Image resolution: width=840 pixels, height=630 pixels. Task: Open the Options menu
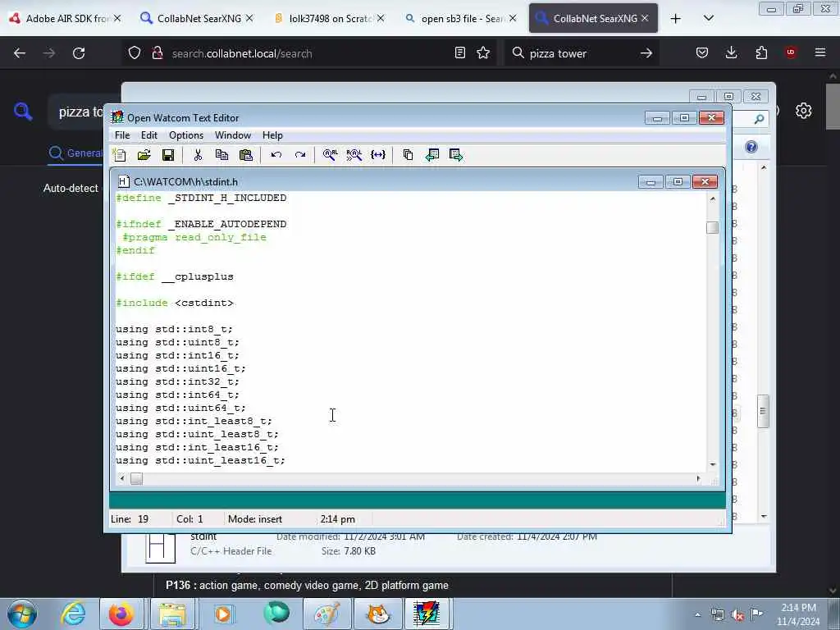(x=186, y=135)
